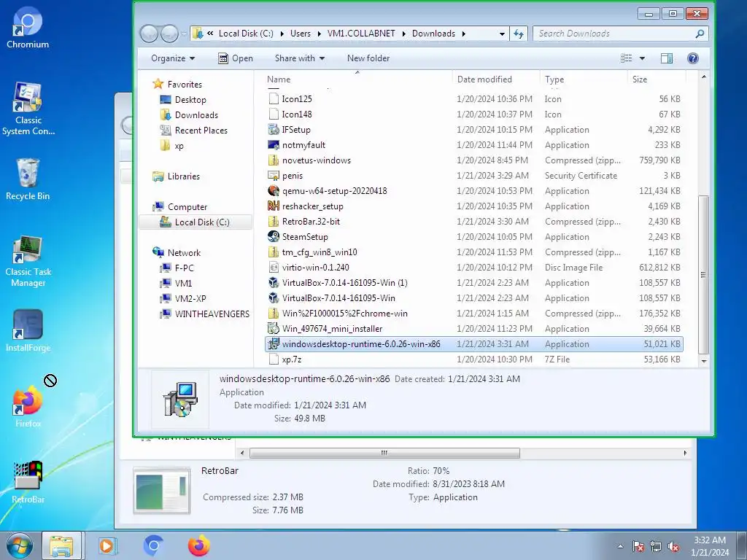Click the Open toolbar button
Screen dimensions: 747x560
point(236,58)
